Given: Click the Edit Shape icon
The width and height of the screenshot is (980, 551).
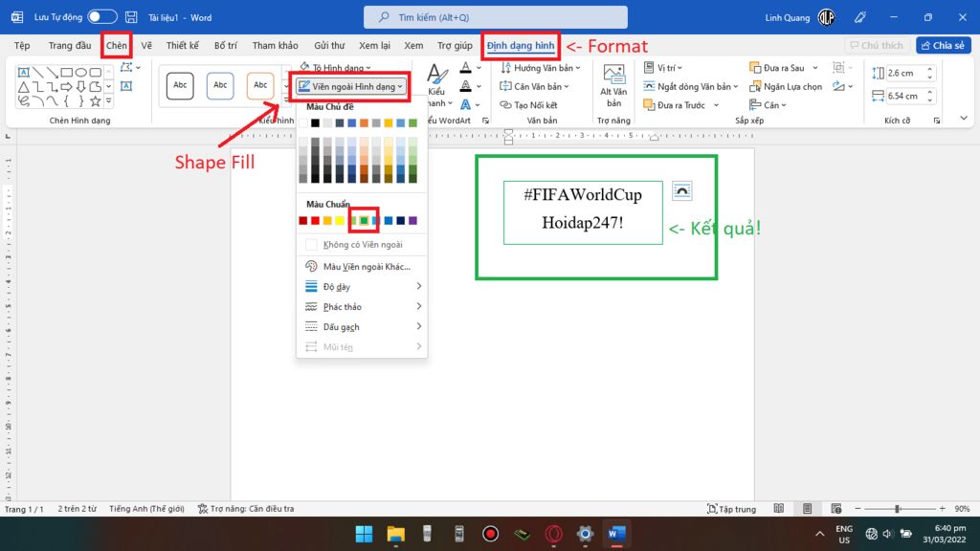Looking at the screenshot, I should tap(127, 68).
